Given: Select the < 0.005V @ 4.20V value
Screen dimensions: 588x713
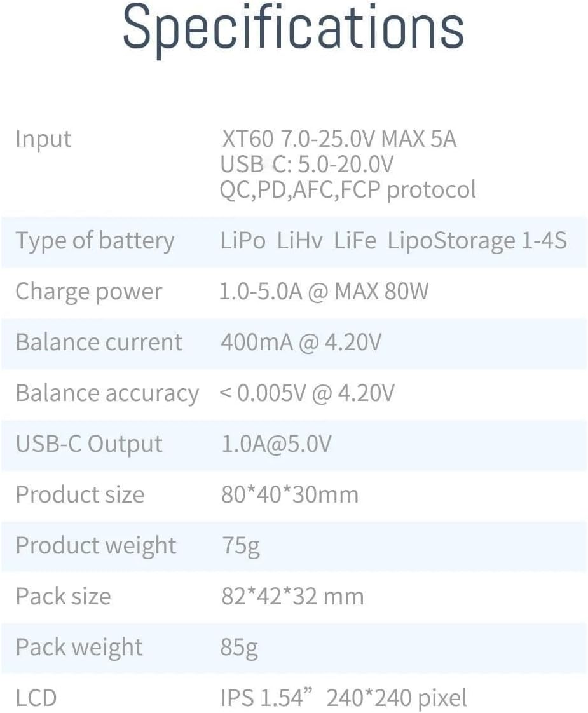Looking at the screenshot, I should tap(307, 393).
